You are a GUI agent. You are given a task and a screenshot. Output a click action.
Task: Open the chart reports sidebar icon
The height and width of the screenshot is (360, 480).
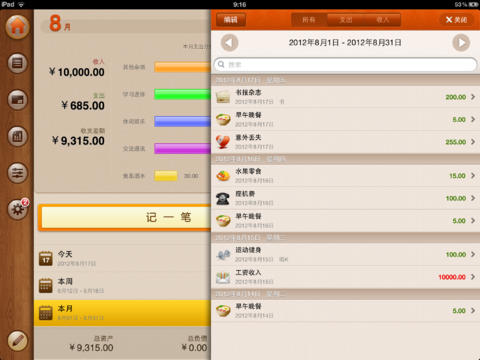[x=17, y=136]
